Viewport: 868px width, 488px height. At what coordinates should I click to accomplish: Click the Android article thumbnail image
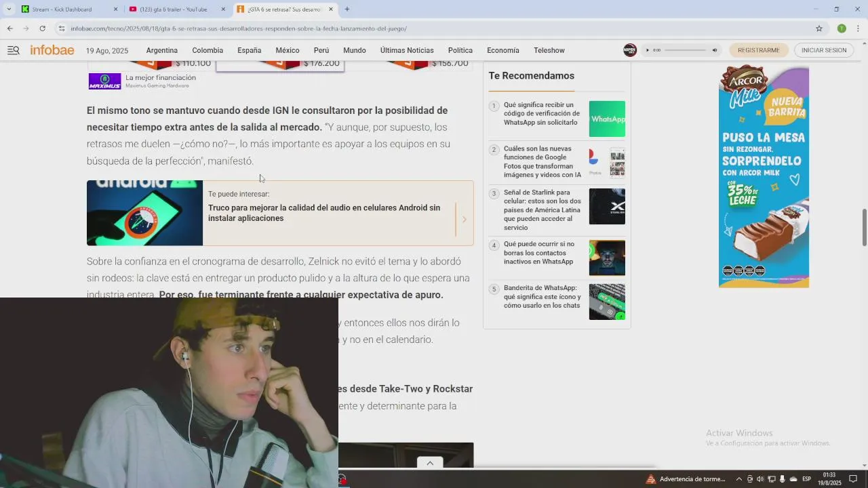(144, 213)
